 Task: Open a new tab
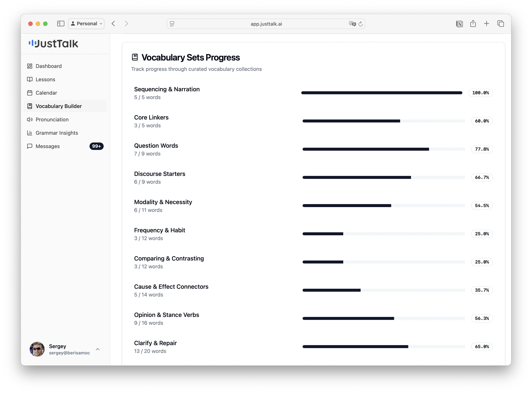[486, 24]
